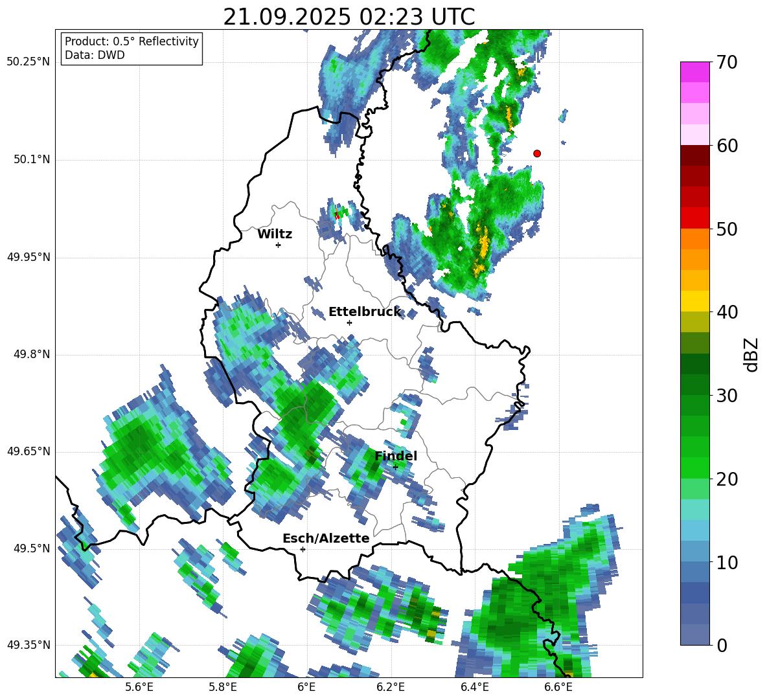This screenshot has height=700, width=767.
Task: Click the Esch/Alzette cross marker
Action: pos(303,549)
